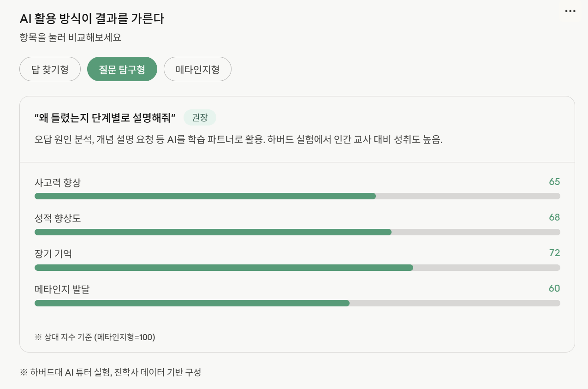Select the 질문 탐구형 tab
The height and width of the screenshot is (389, 588).
coord(122,69)
